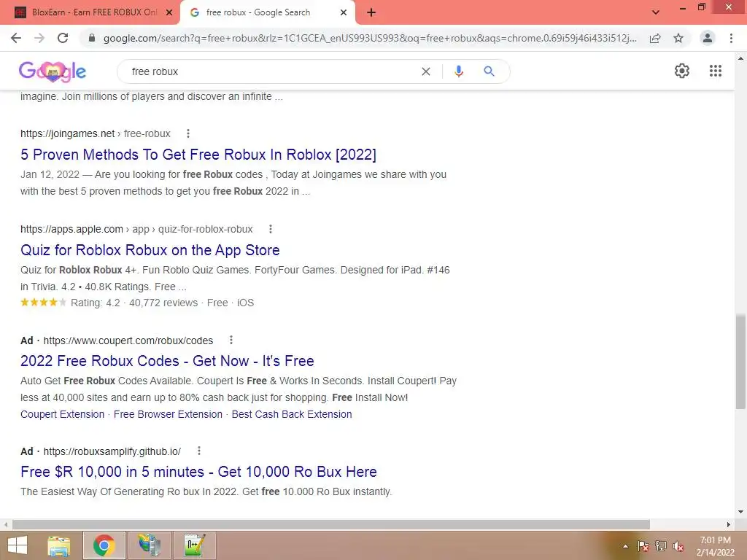
Task: Open the Chrome three-dot menu
Action: pos(731,38)
